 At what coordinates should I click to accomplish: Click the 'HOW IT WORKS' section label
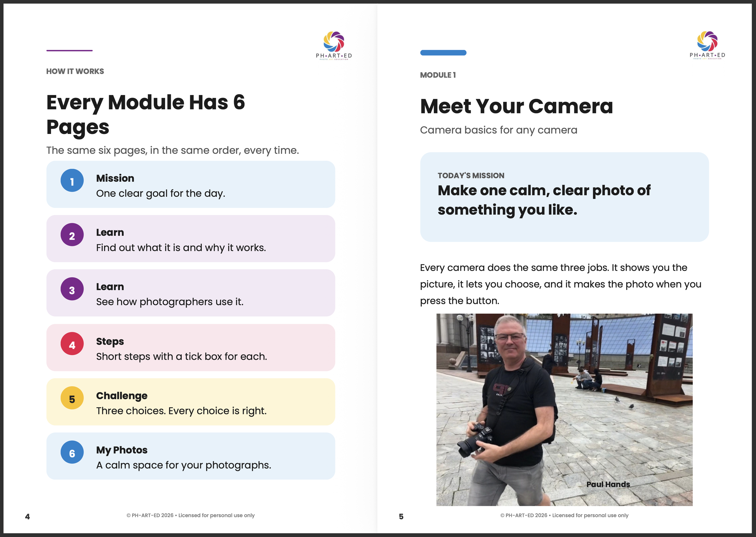[75, 71]
